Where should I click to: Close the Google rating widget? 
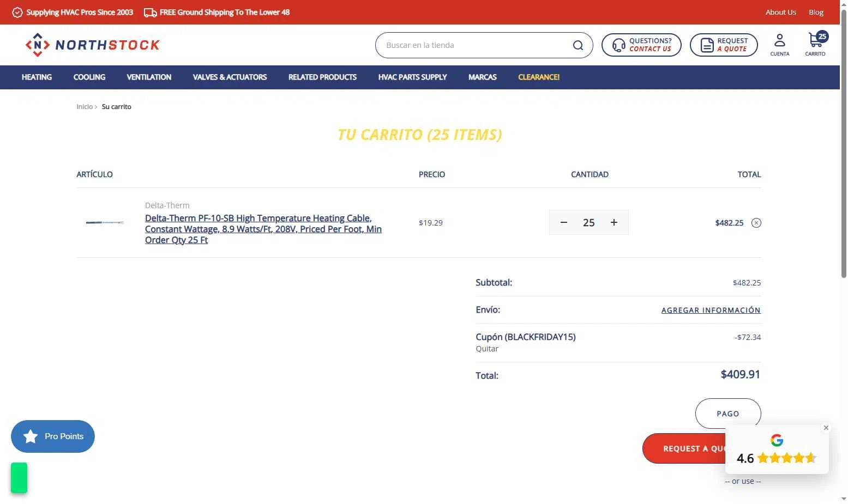click(x=826, y=428)
